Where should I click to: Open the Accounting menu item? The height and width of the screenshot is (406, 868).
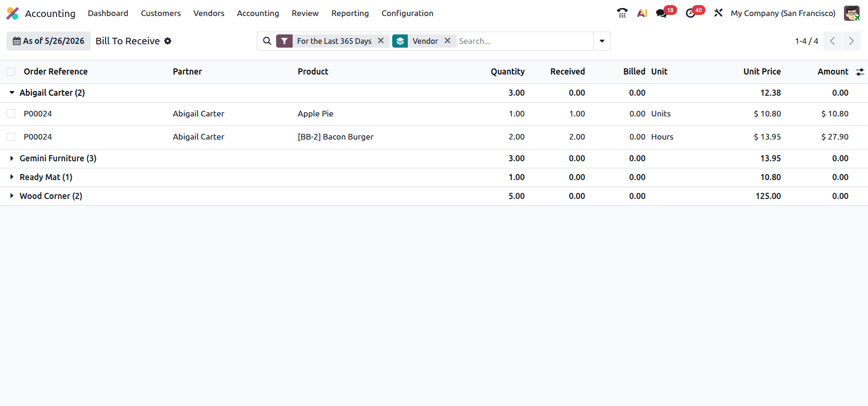(258, 13)
